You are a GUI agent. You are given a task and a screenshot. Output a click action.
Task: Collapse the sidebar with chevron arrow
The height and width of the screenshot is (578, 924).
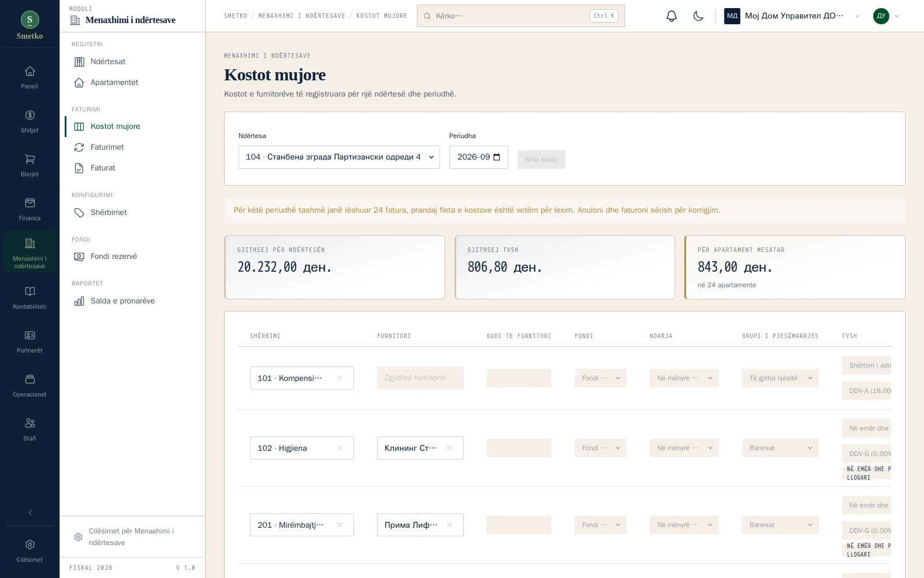(x=30, y=513)
